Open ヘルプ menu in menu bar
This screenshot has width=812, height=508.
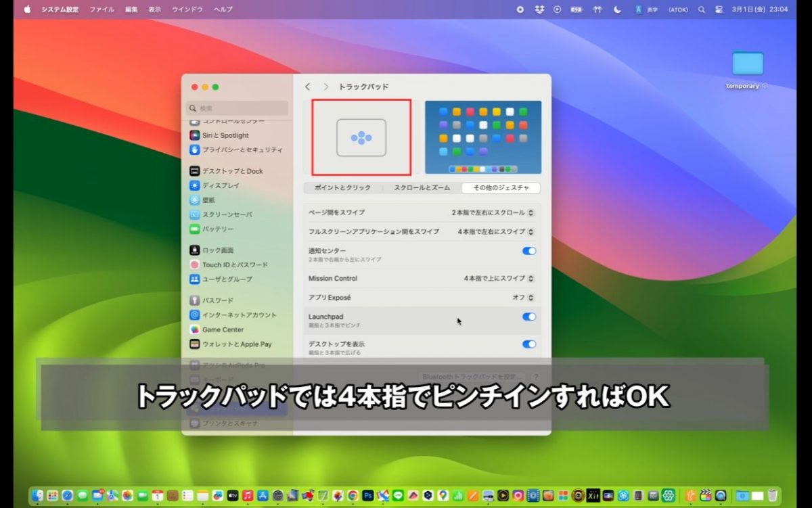223,9
